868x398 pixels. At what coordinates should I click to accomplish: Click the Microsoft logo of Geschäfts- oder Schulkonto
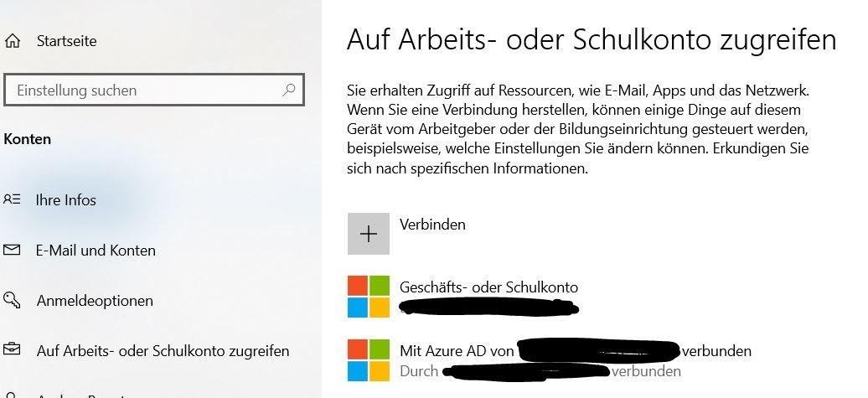(x=368, y=297)
